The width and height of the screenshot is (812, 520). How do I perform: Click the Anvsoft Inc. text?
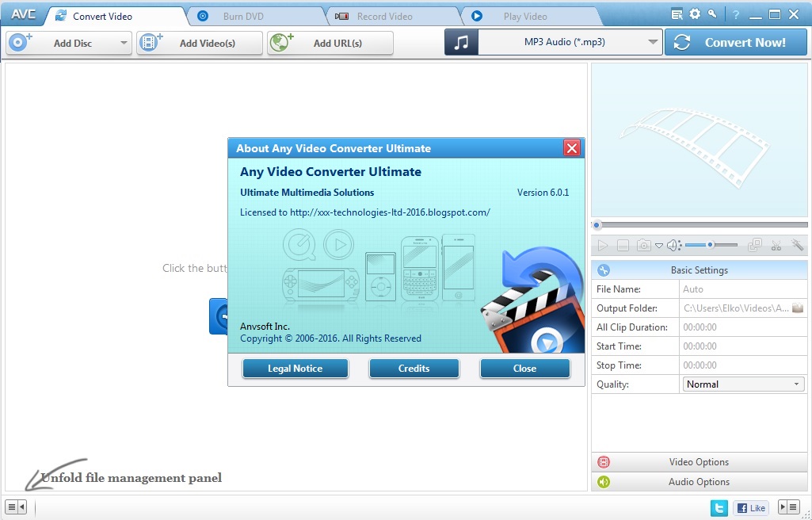pos(265,327)
